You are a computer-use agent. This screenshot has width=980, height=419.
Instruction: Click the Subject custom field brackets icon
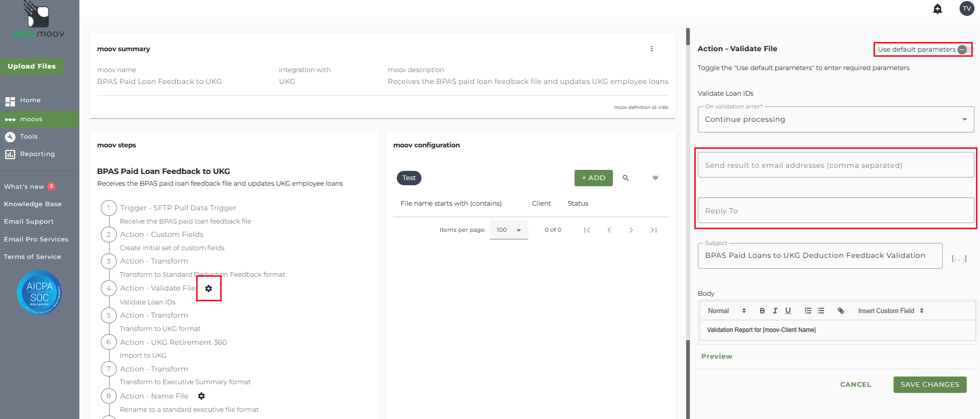959,258
